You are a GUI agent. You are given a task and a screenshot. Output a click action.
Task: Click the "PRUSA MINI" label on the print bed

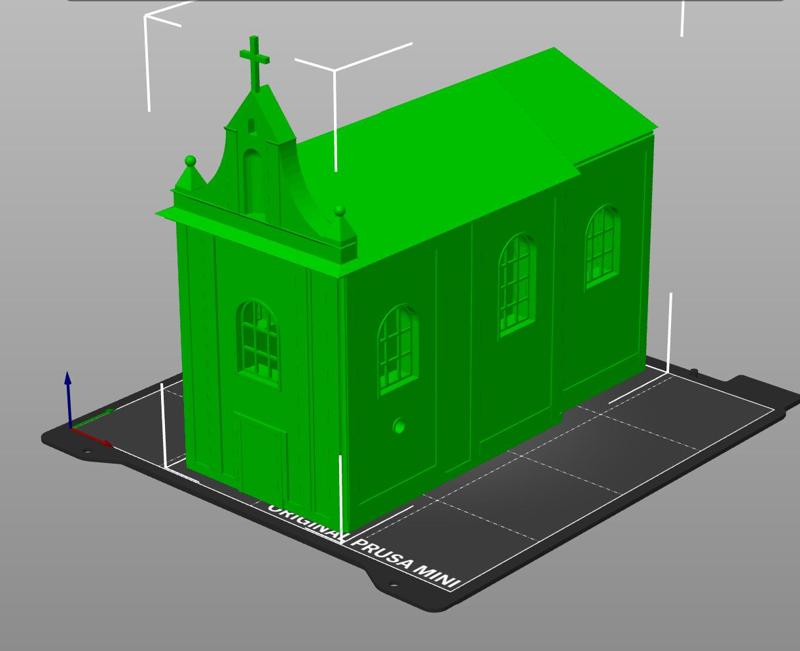coord(407,564)
